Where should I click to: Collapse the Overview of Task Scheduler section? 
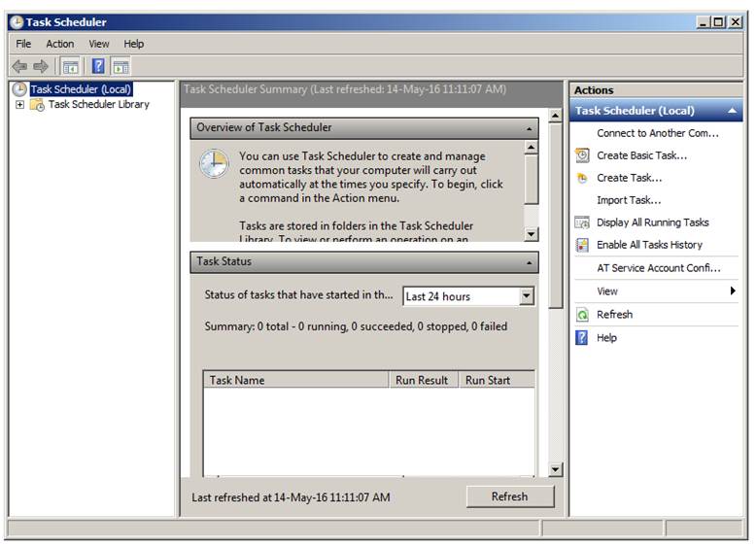pos(530,128)
